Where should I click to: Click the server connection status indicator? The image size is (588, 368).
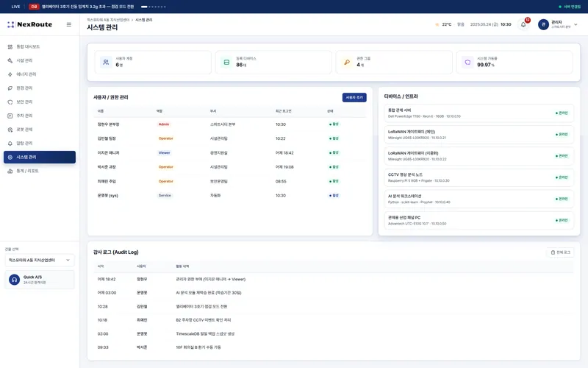569,7
